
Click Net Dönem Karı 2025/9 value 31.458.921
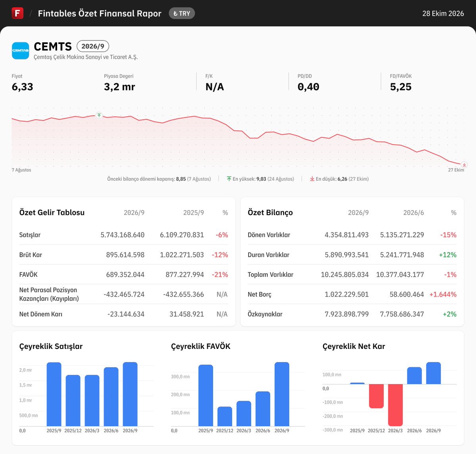click(187, 314)
